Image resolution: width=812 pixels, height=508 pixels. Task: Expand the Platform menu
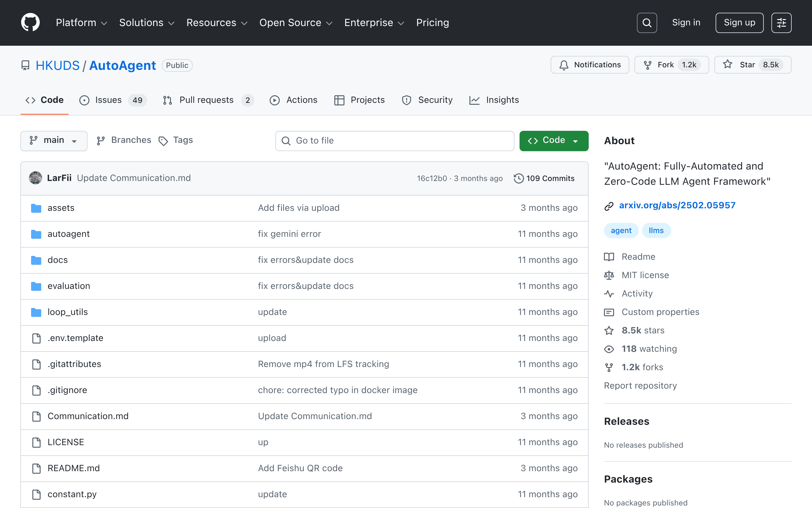(82, 23)
